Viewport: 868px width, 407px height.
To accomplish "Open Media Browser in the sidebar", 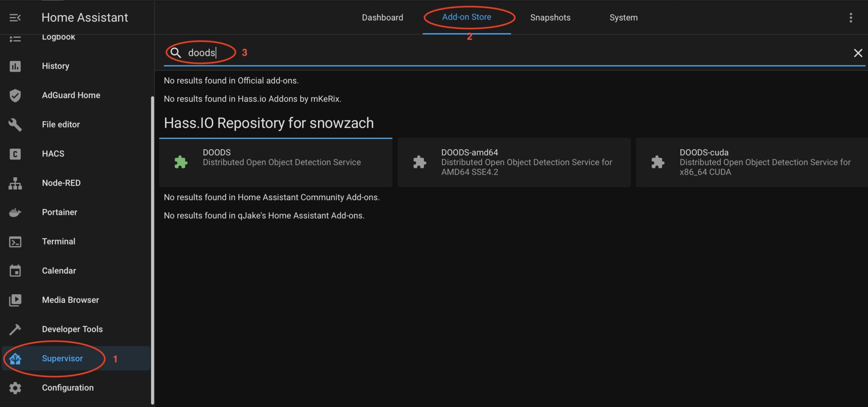I will (70, 300).
